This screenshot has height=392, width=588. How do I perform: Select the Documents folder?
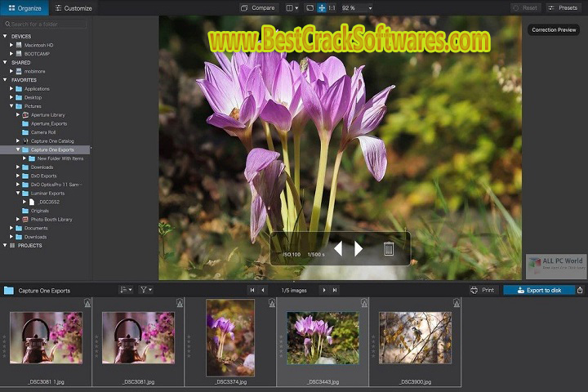(36, 228)
